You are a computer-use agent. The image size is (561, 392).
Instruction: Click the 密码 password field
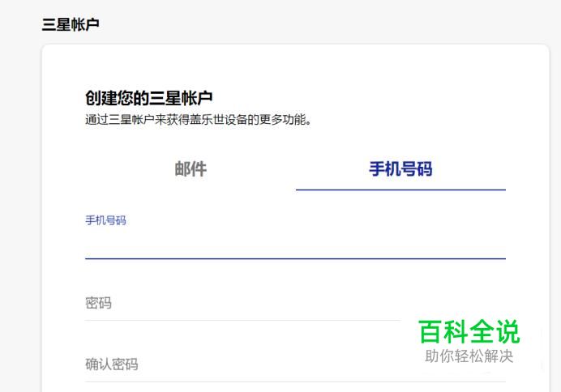coord(296,304)
